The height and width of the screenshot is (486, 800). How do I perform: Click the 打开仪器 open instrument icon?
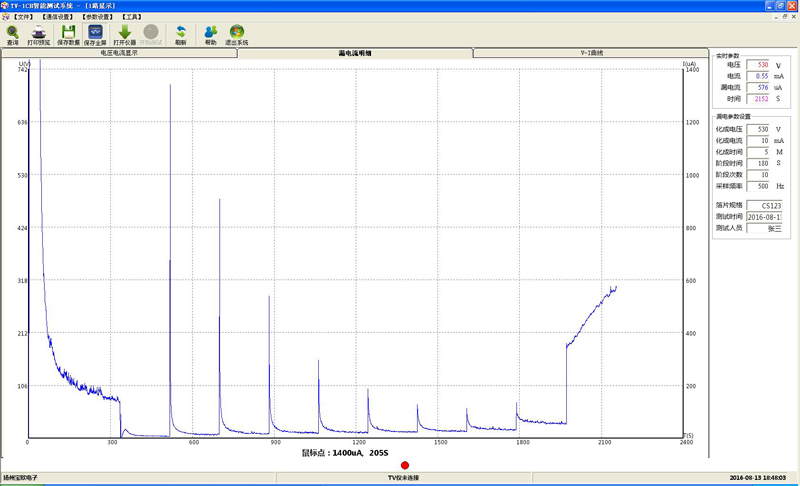125,35
